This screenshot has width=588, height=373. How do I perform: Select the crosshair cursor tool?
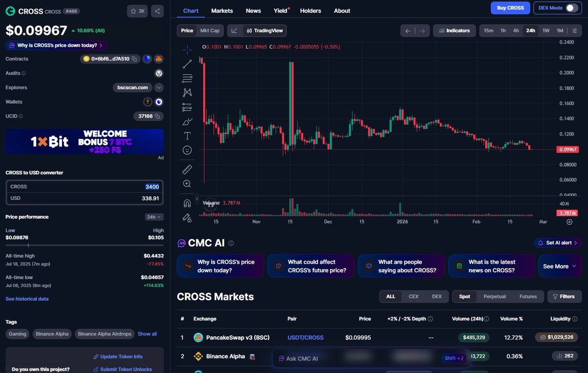coord(187,49)
